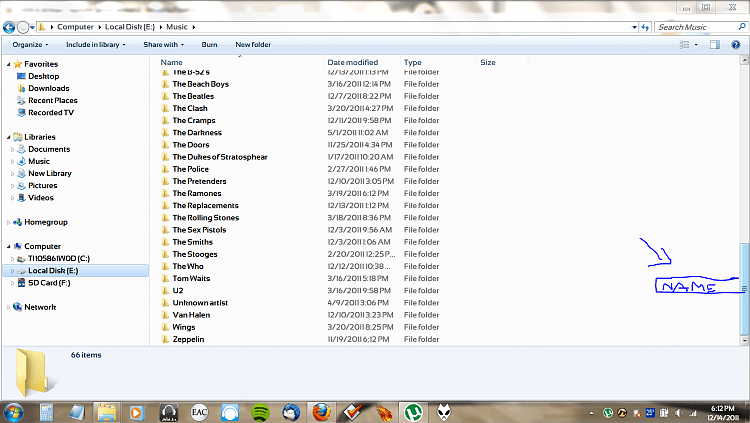This screenshot has width=750, height=423.
Task: Click the Search Music input field
Action: coord(695,27)
